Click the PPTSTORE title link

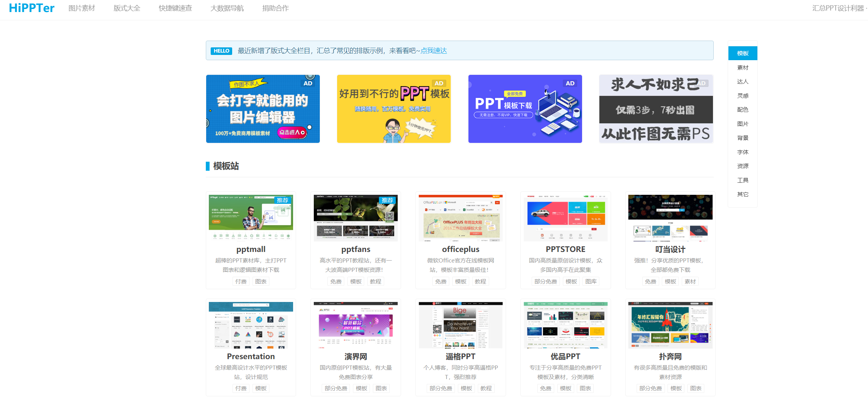tap(565, 249)
